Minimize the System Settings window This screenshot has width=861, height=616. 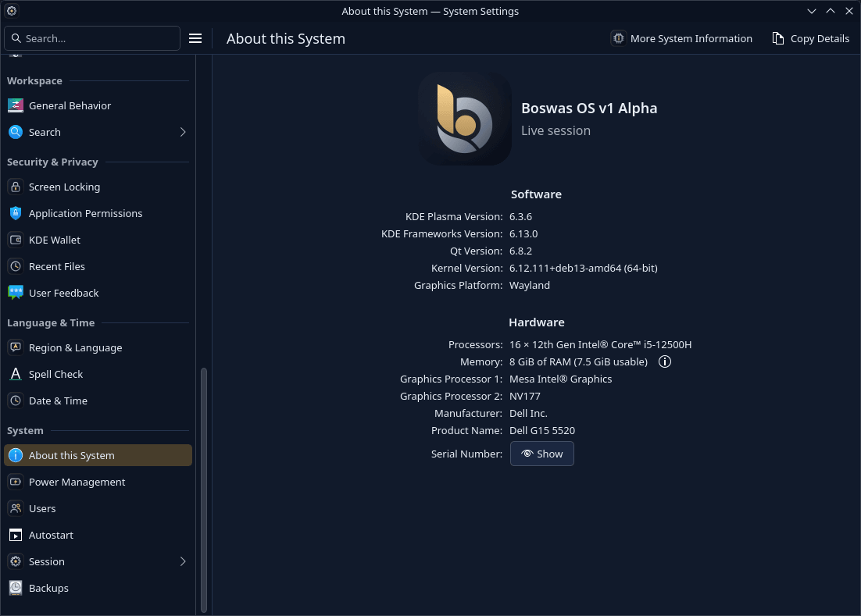pos(812,11)
